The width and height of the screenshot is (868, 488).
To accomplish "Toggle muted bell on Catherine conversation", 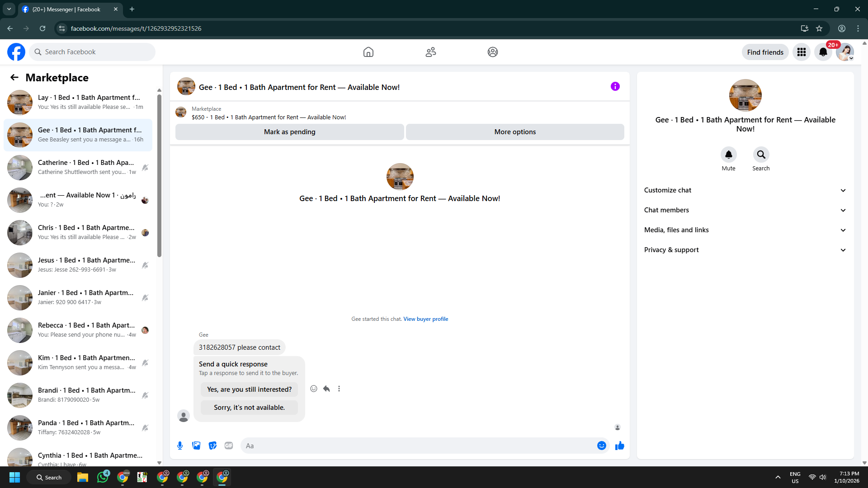I will 145,168.
